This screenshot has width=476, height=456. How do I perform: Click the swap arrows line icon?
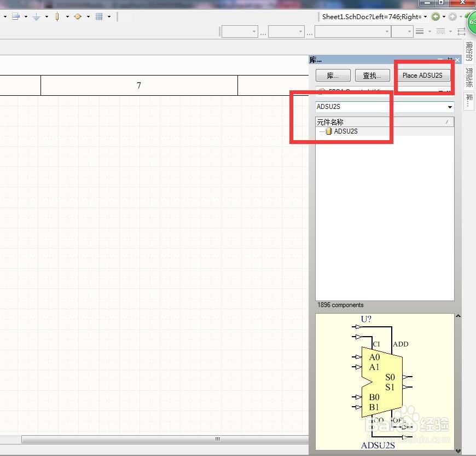pos(461,31)
